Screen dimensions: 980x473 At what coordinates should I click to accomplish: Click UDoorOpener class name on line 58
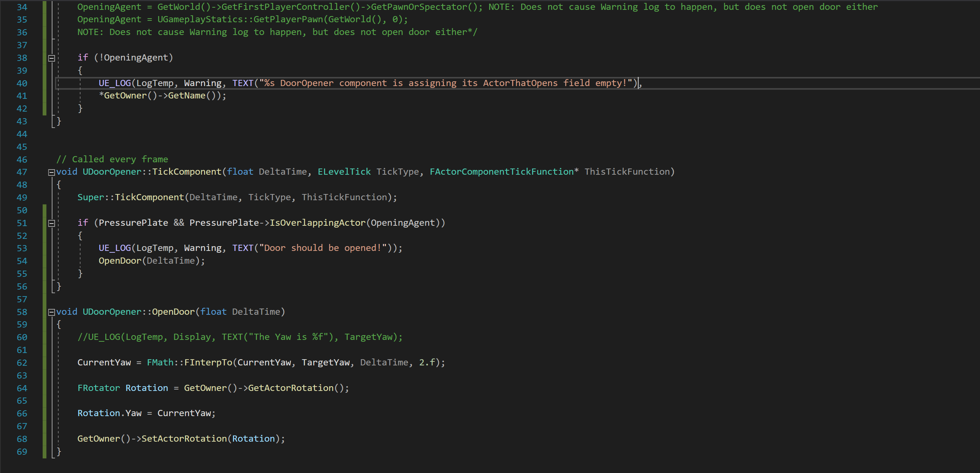tap(112, 312)
